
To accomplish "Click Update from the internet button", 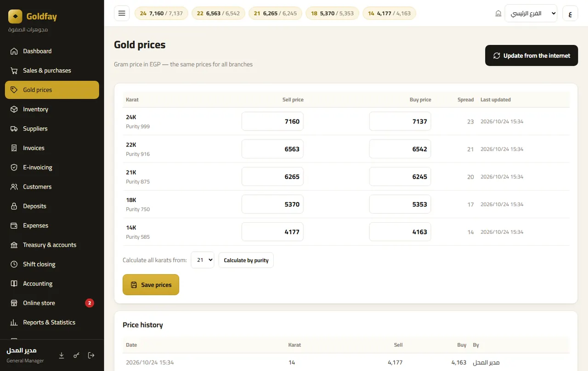I will click(531, 56).
